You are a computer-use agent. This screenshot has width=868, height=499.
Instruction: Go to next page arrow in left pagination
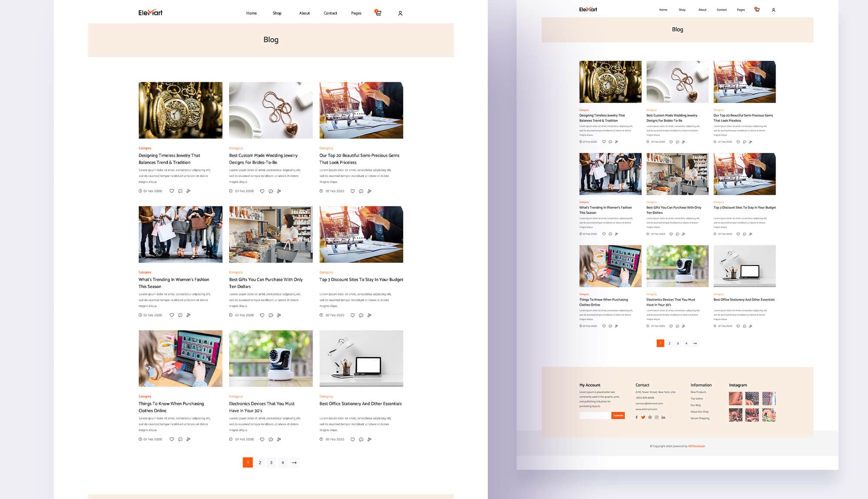[294, 463]
